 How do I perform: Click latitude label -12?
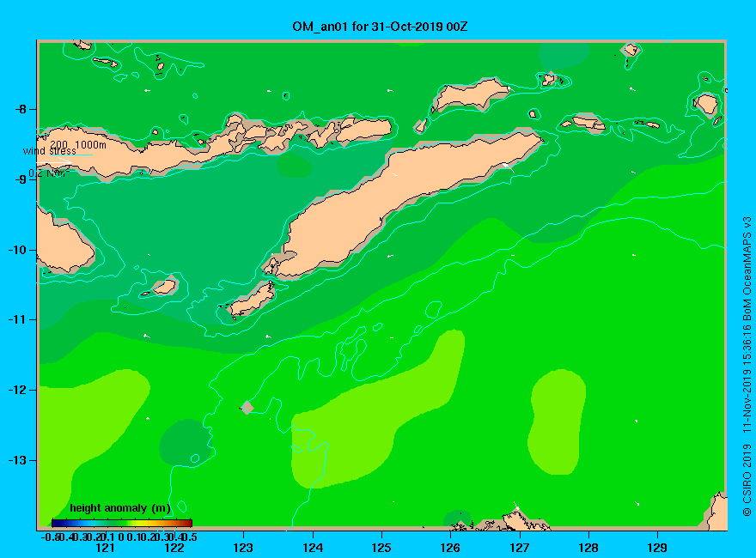click(17, 390)
